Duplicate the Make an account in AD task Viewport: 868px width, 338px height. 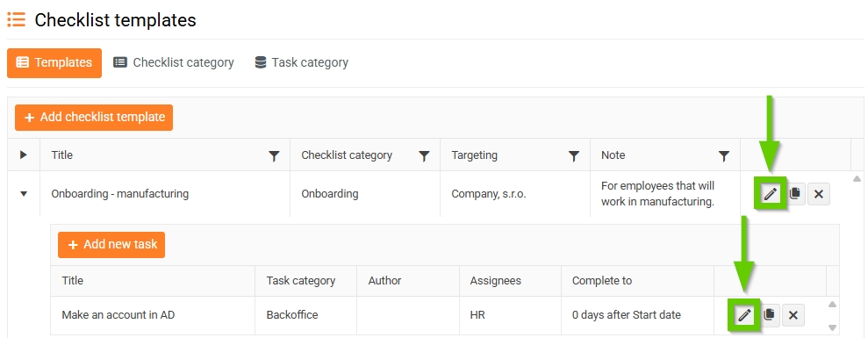tap(769, 315)
